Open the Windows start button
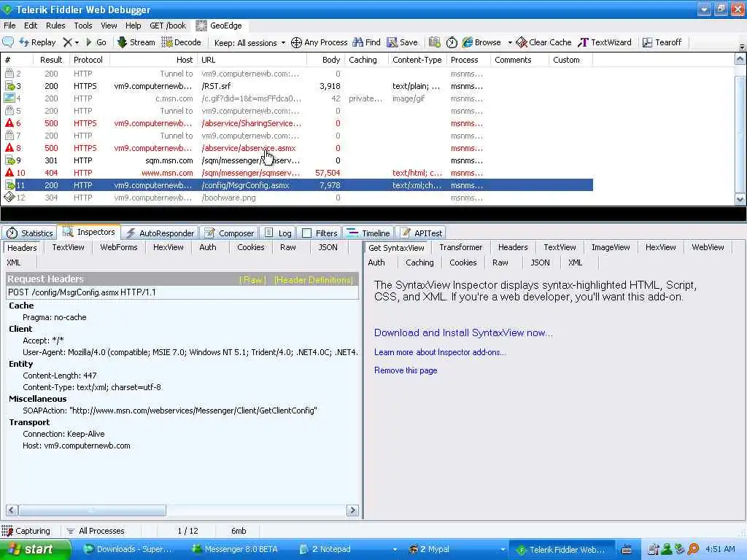Image resolution: width=747 pixels, height=560 pixels. [35, 549]
